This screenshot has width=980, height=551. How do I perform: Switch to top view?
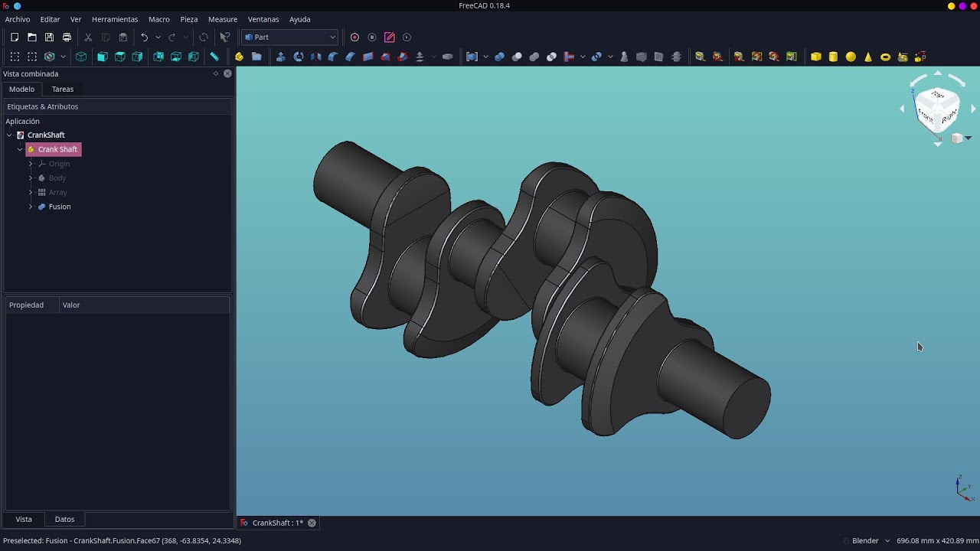coord(119,57)
